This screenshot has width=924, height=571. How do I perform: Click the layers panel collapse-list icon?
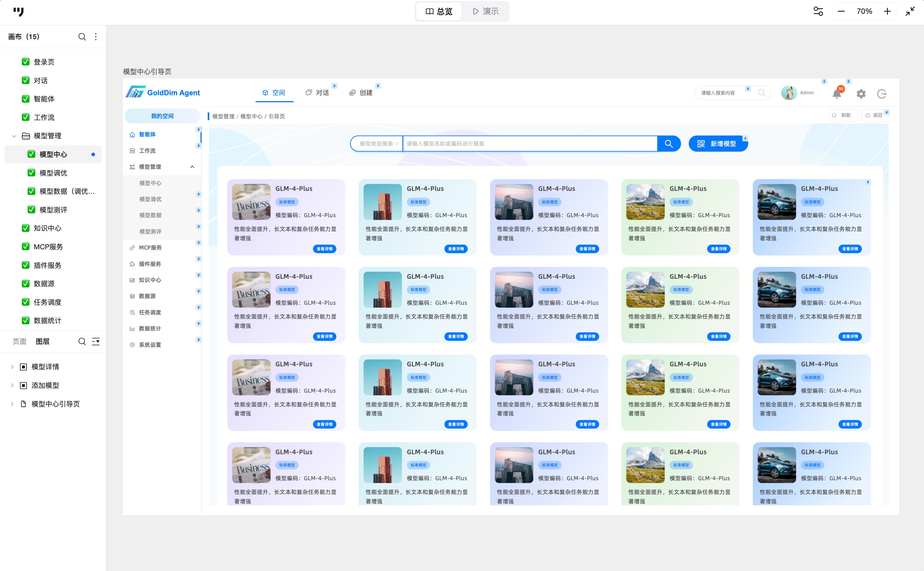(x=96, y=341)
